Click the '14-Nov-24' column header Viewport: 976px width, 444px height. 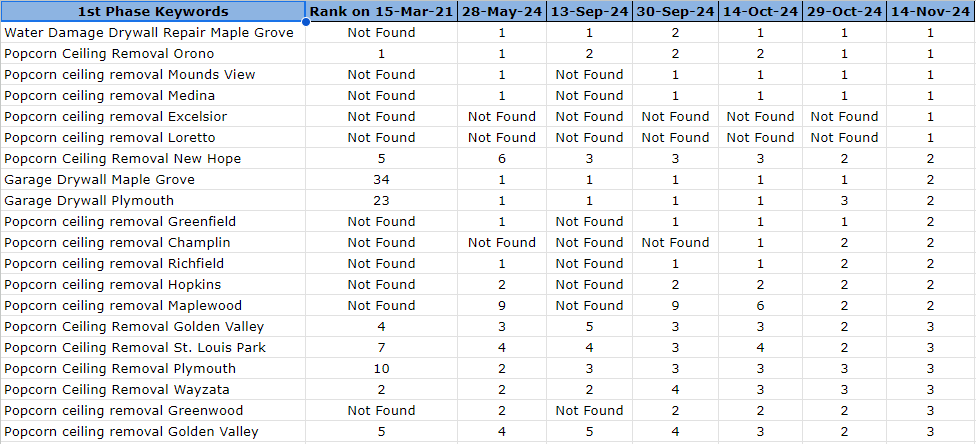[930, 11]
